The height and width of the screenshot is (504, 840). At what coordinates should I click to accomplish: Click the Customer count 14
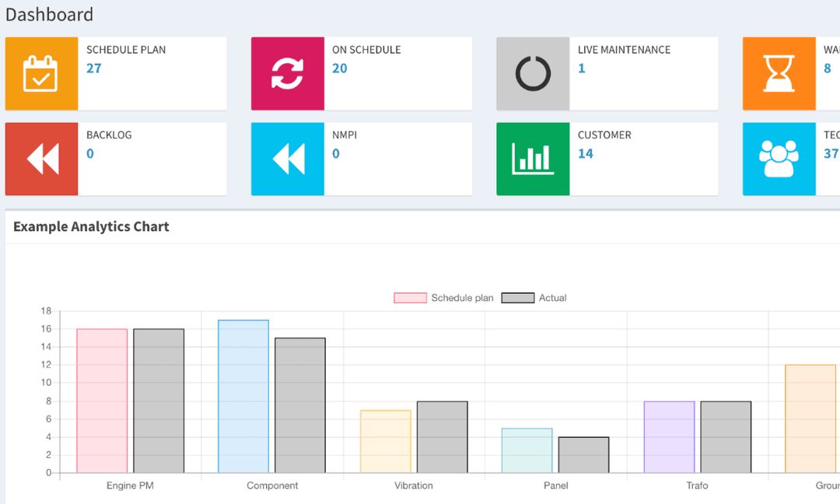(x=586, y=154)
